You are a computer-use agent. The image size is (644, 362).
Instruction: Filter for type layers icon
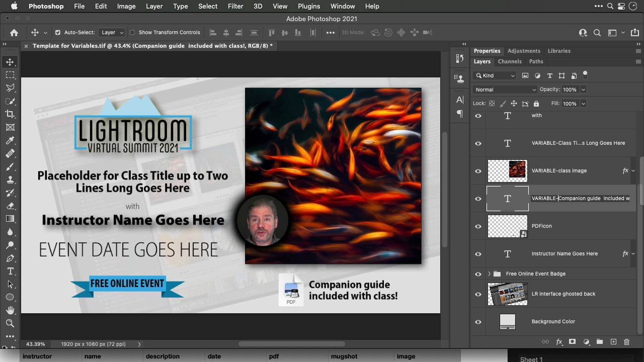click(x=549, y=76)
